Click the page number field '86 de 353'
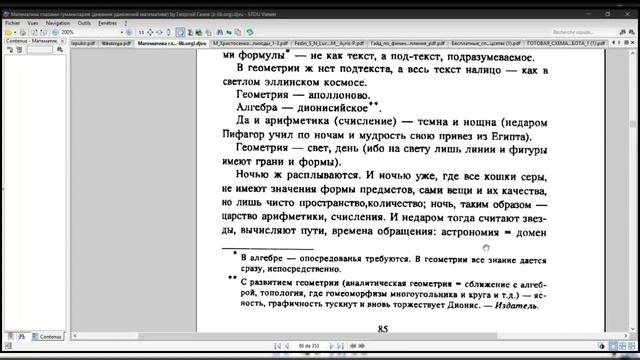The image size is (640, 360). click(309, 346)
